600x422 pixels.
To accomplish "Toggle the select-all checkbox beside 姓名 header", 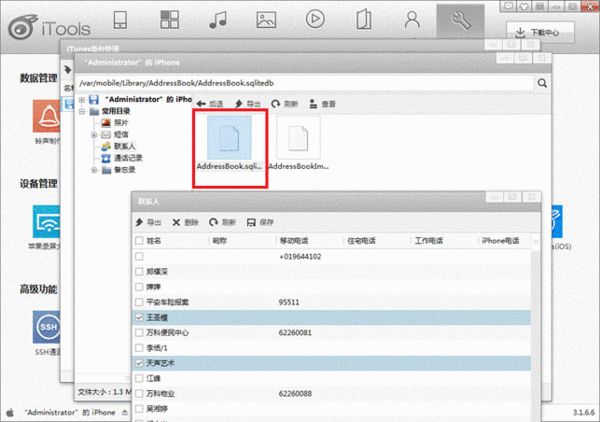I will click(x=139, y=241).
